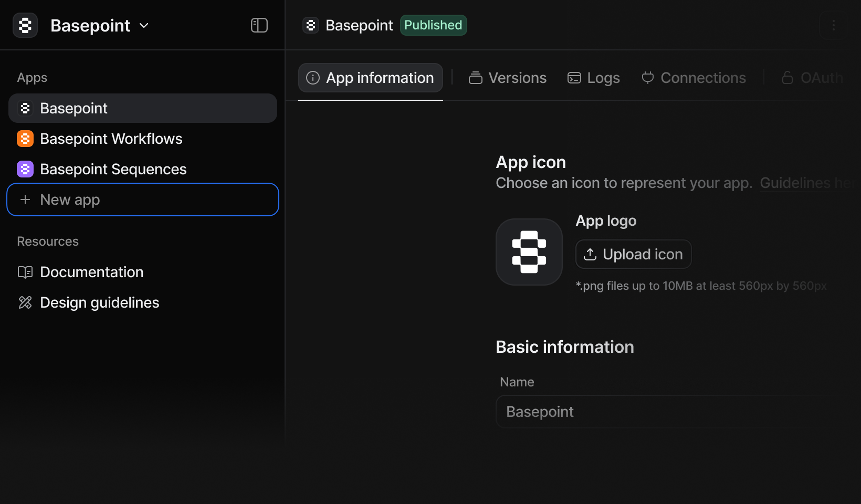Click the orange Basepoint Workflows icon

(25, 139)
